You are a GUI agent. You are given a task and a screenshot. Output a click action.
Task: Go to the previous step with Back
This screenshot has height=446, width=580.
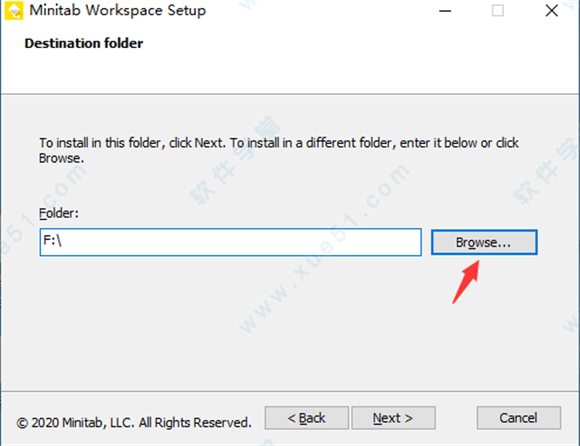click(306, 418)
